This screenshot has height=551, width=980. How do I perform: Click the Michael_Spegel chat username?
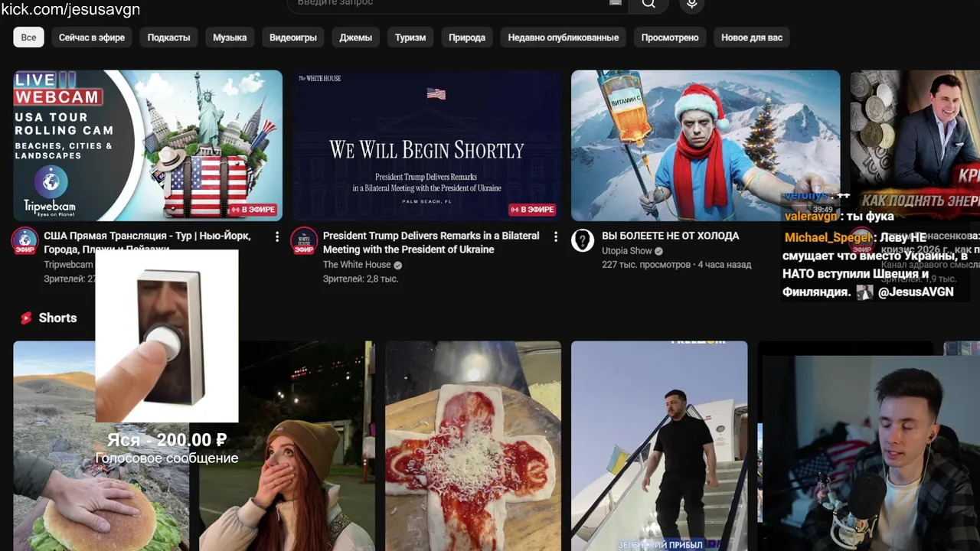(827, 238)
